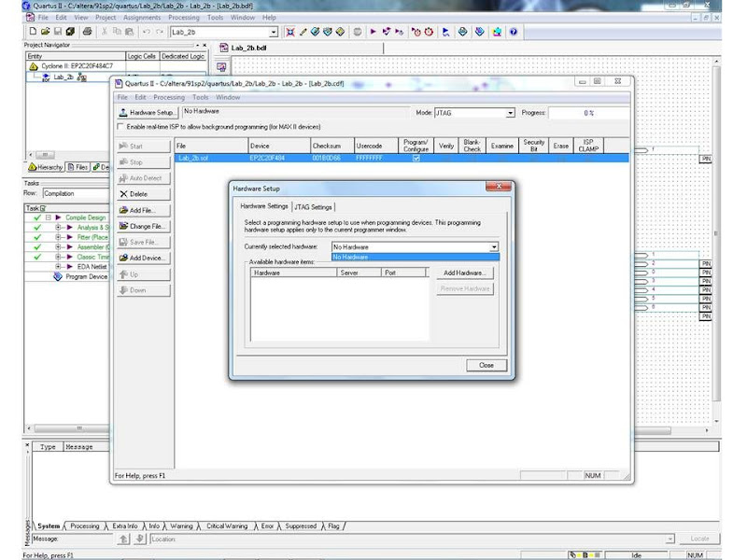
Task: Enable real-time ISP checkbox
Action: tap(120, 127)
